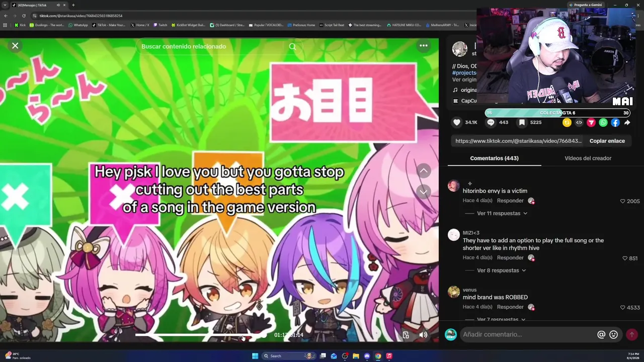This screenshot has height=362, width=644.
Task: Post the comment with the send arrow
Action: click(x=632, y=334)
